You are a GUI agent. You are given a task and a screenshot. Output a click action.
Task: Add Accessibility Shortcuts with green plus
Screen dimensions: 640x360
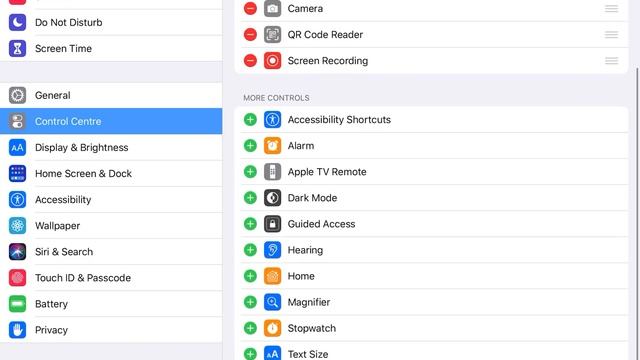(x=250, y=120)
